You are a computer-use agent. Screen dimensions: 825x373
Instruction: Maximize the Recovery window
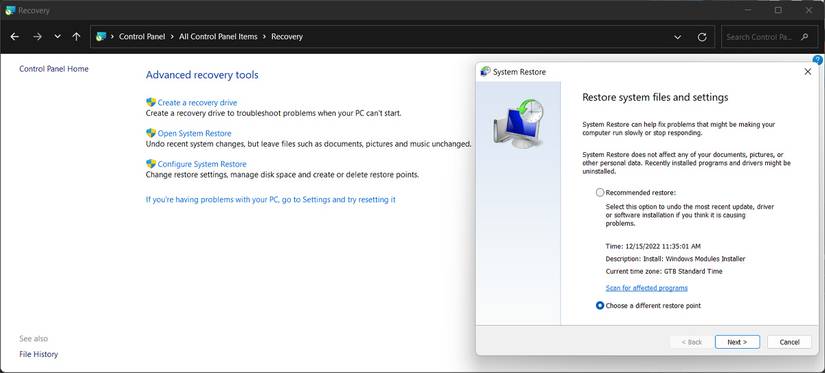[778, 10]
